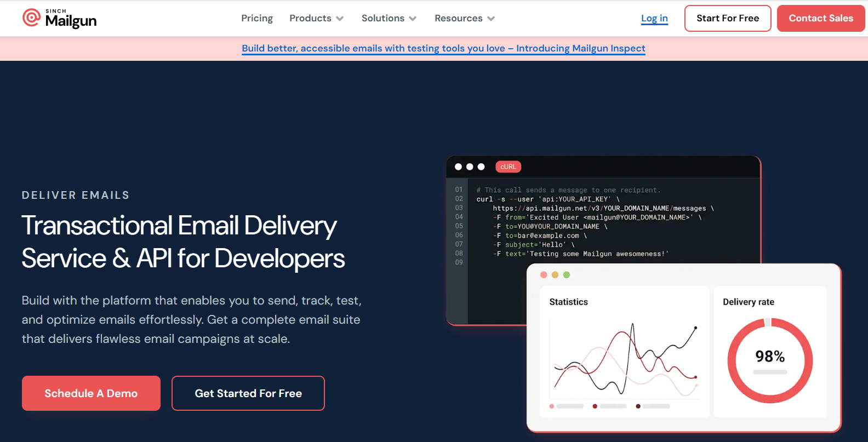Expand the Resources dropdown chevron
Viewport: 868px width, 442px height.
click(491, 19)
